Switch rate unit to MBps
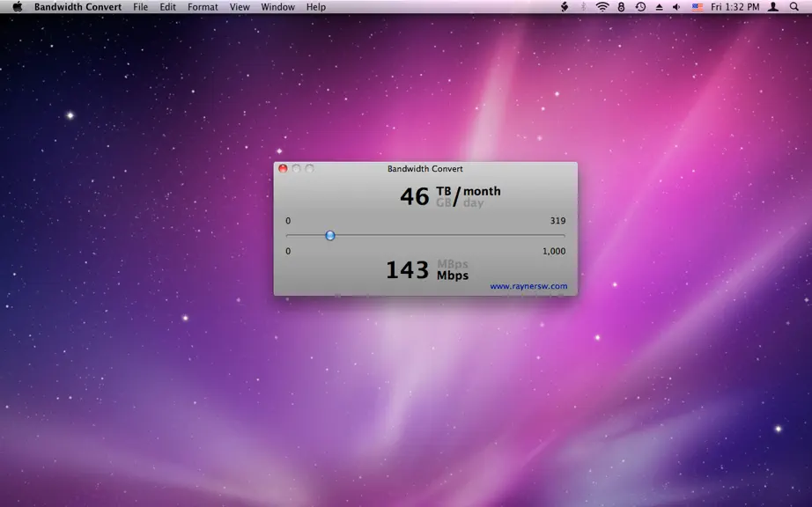The width and height of the screenshot is (812, 507). tap(453, 264)
